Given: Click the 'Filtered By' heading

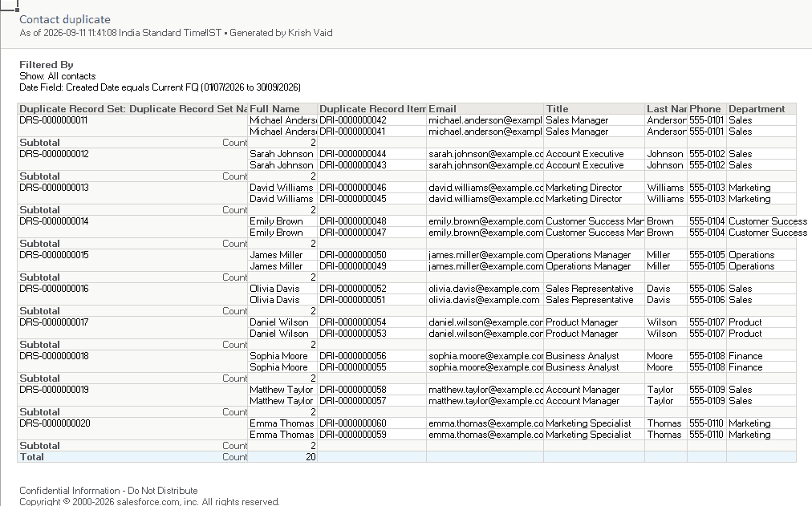Looking at the screenshot, I should pyautogui.click(x=46, y=65).
